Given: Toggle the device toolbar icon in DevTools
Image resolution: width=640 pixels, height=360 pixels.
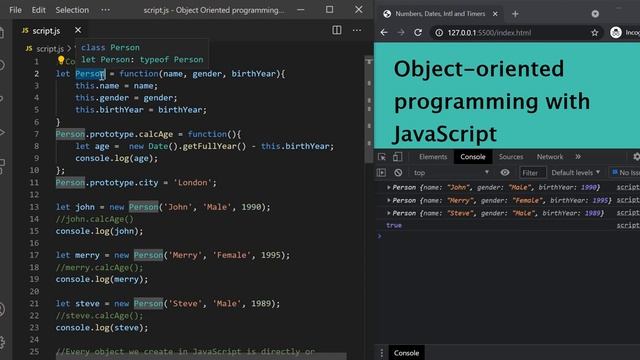Looking at the screenshot, I should coord(397,157).
